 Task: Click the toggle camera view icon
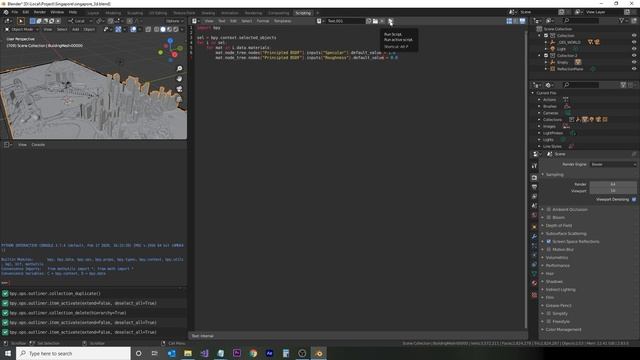pyautogui.click(x=179, y=89)
